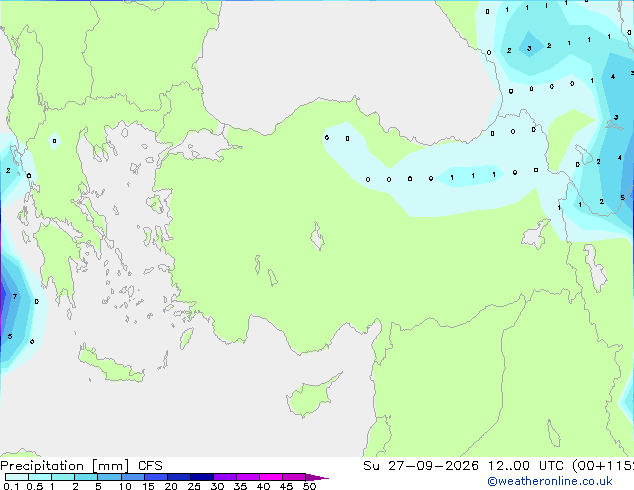Screen dimensions: 634x490
Task: Click the legend label '50'
Action: coord(309,486)
